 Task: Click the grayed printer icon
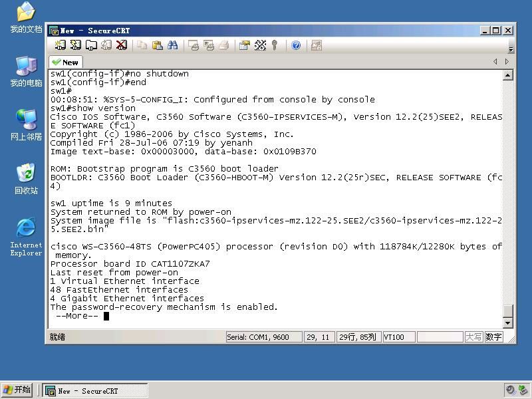(x=224, y=45)
